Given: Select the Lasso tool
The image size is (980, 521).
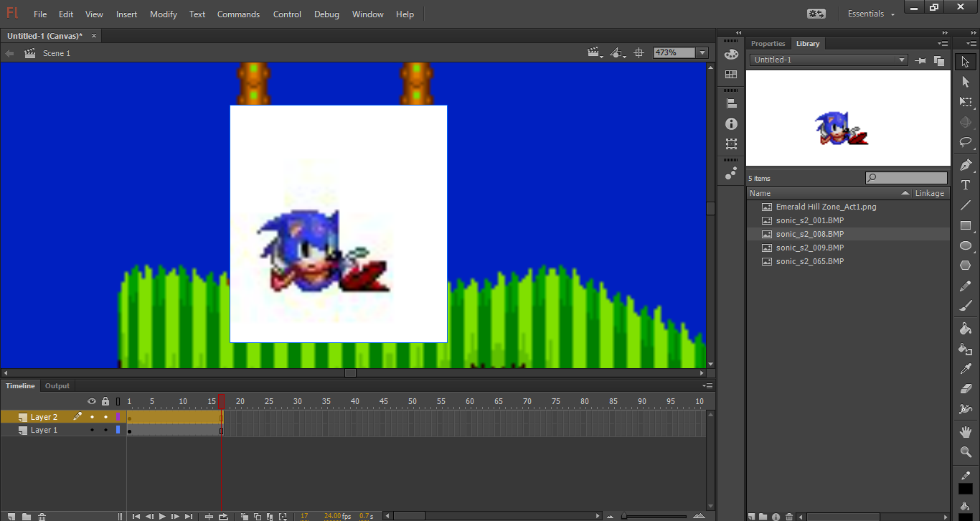Looking at the screenshot, I should (x=966, y=142).
